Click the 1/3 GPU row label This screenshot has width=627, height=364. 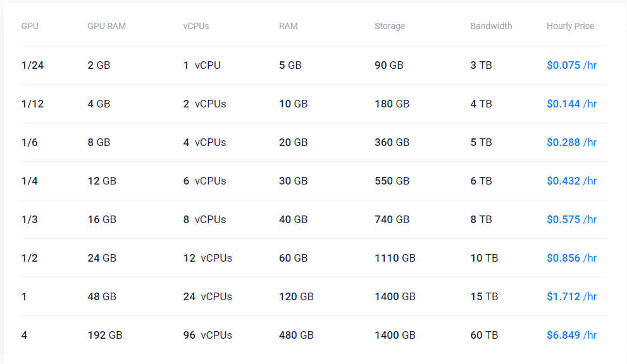point(29,219)
